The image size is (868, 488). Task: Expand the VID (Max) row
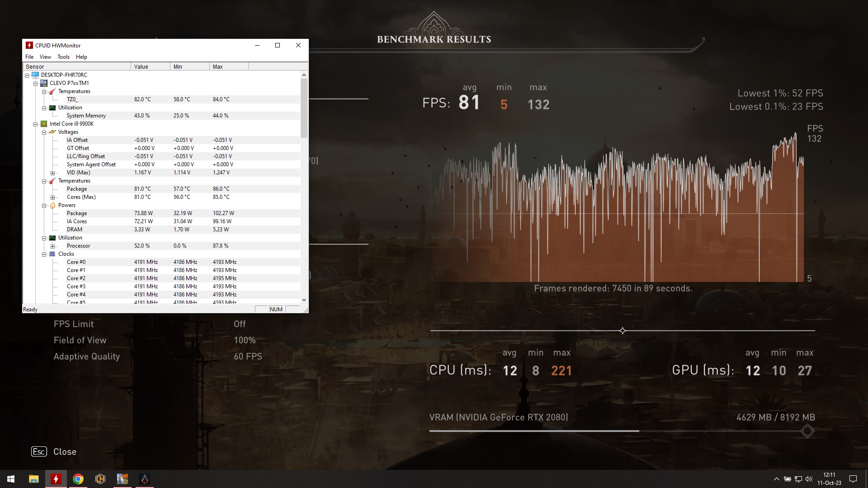53,173
